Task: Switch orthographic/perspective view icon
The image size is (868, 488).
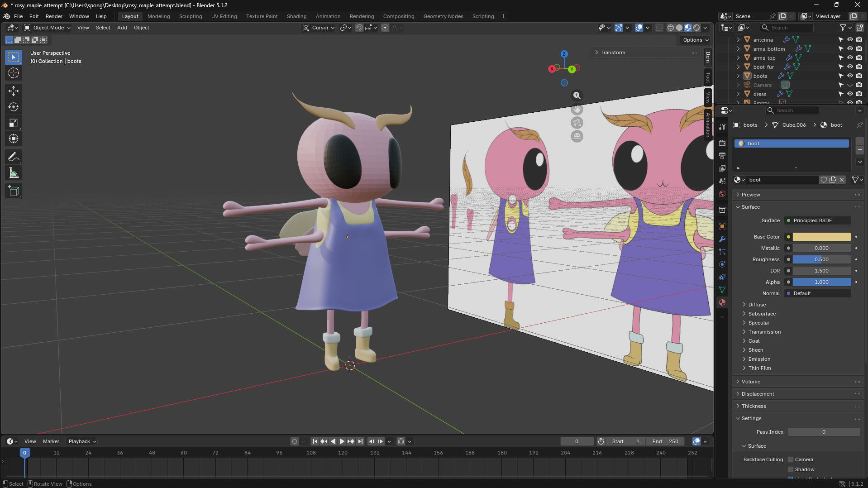Action: tap(577, 136)
